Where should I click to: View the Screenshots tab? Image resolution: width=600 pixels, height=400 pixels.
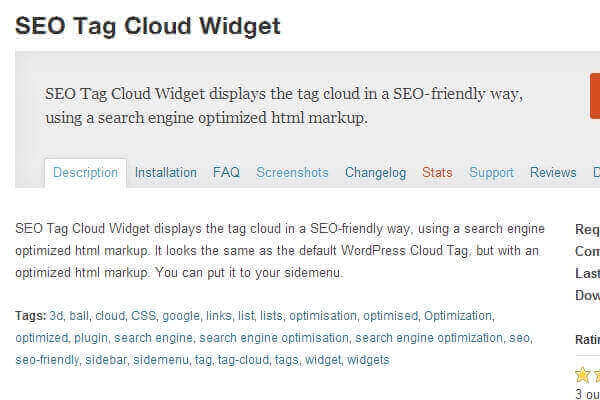(292, 172)
